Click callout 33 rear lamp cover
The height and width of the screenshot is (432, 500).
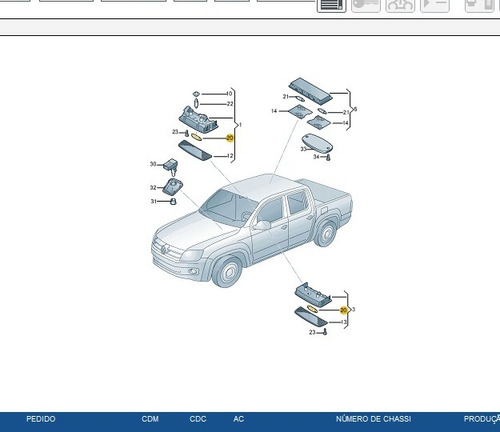(x=303, y=149)
